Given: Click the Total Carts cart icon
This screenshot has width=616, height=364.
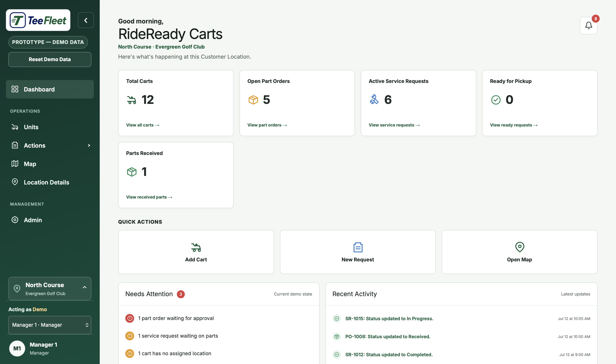Looking at the screenshot, I should (132, 100).
